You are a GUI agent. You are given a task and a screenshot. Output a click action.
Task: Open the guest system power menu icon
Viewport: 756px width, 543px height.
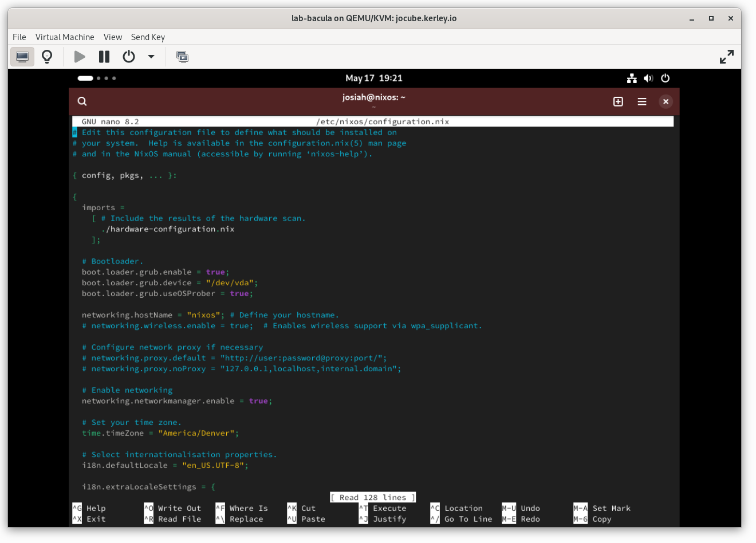tap(665, 78)
